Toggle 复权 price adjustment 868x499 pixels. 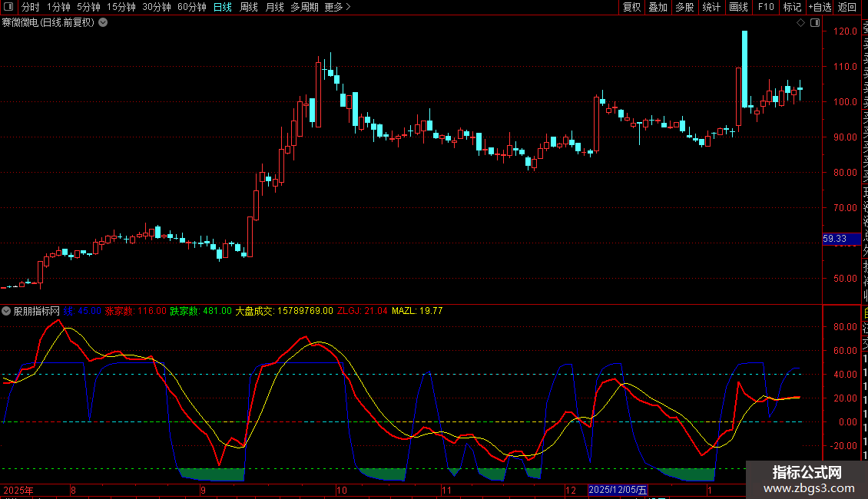coord(631,7)
